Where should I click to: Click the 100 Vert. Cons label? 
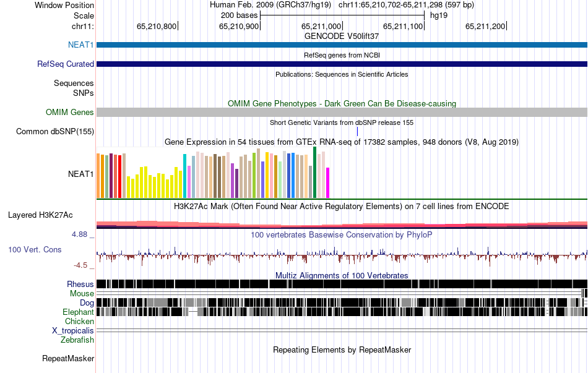35,250
